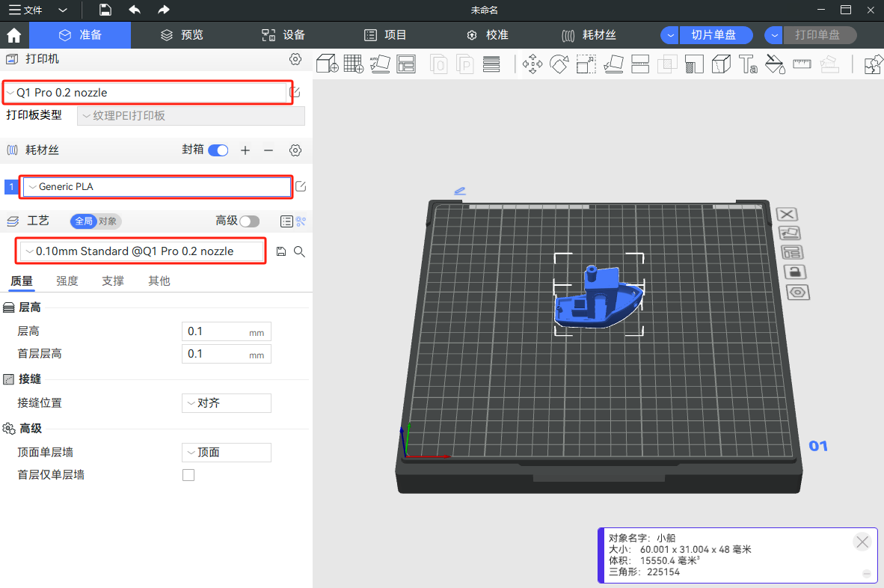Activate the Scale tool icon
884x588 pixels.
pos(586,64)
